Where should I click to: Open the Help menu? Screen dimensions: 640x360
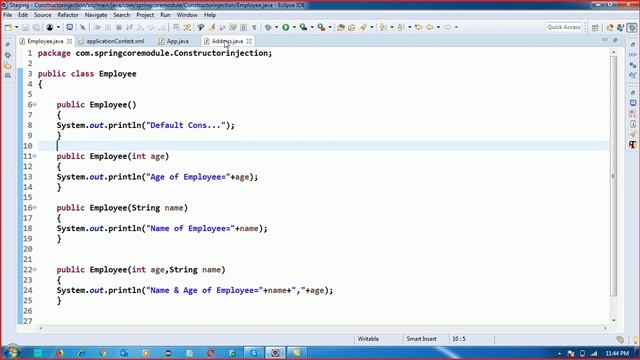[x=210, y=15]
